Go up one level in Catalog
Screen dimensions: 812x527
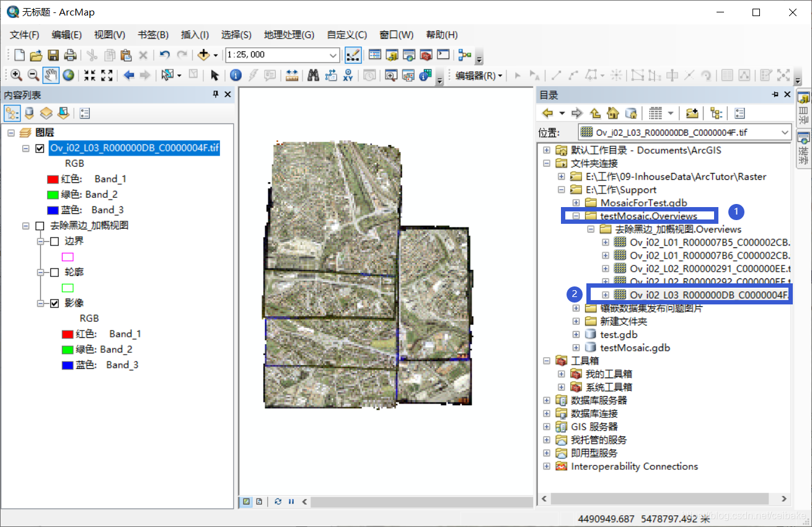point(596,113)
